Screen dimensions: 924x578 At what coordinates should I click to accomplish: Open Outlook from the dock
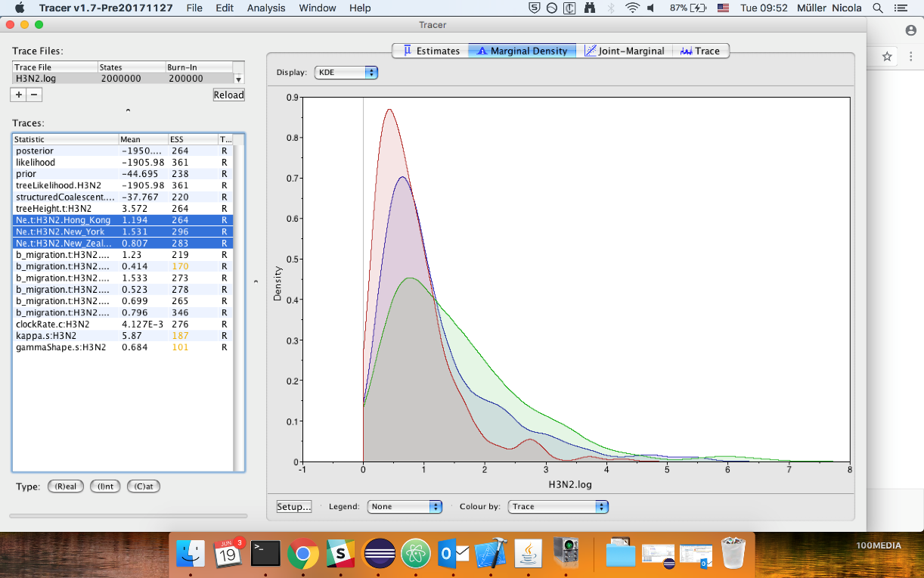click(x=454, y=554)
